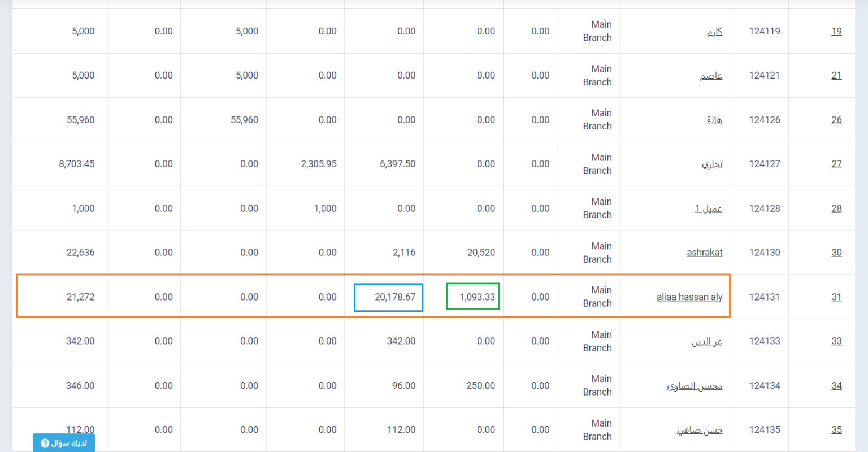
Task: Open client link 'ashrakat'
Action: (x=705, y=253)
